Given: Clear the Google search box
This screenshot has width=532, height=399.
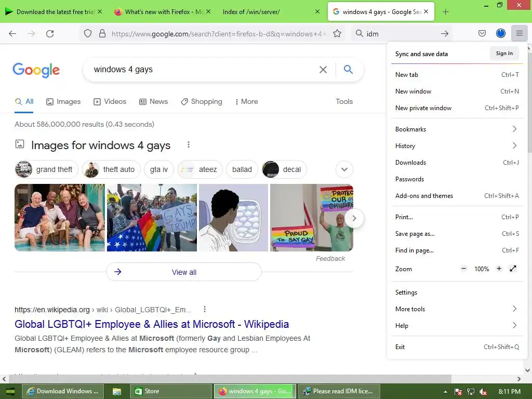Looking at the screenshot, I should pos(323,70).
